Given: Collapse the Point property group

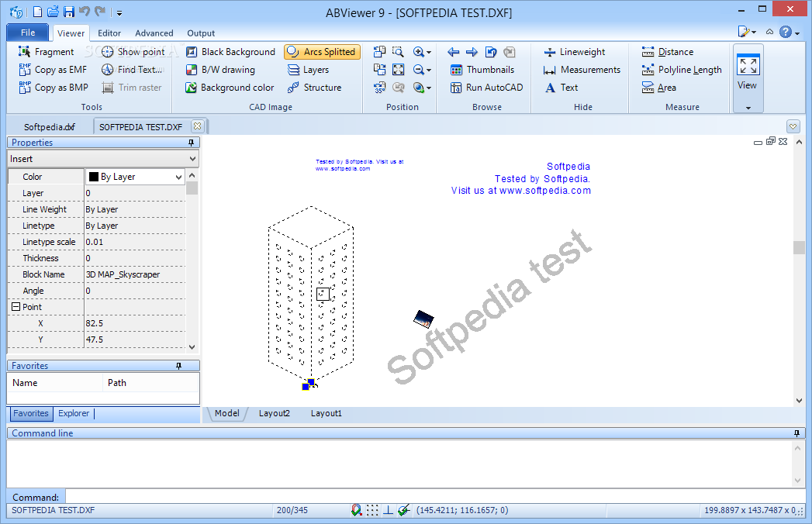Looking at the screenshot, I should pyautogui.click(x=16, y=306).
